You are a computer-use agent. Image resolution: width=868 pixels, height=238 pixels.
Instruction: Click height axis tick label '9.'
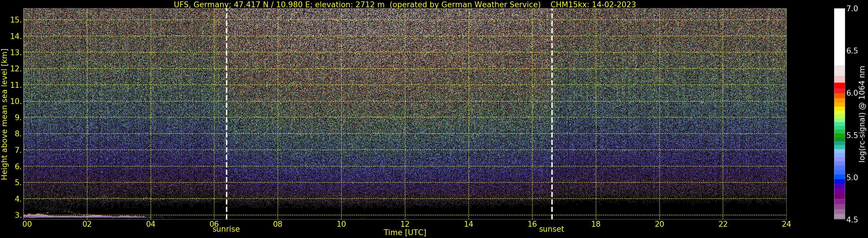tap(18, 118)
